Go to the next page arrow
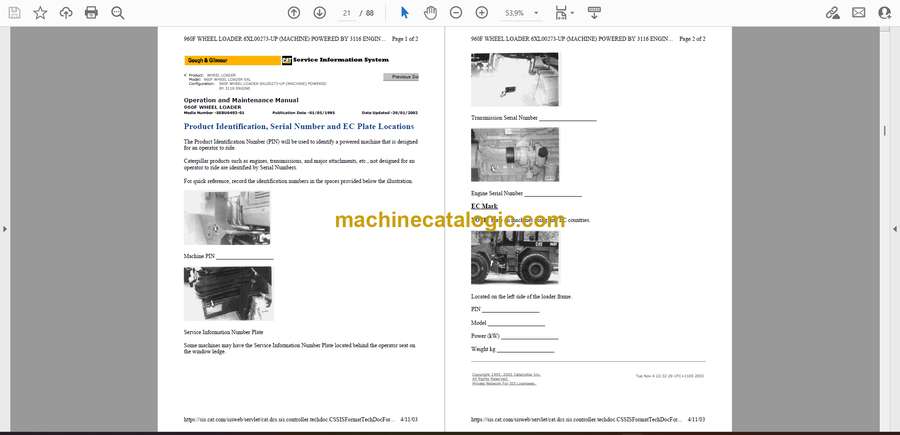 320,13
